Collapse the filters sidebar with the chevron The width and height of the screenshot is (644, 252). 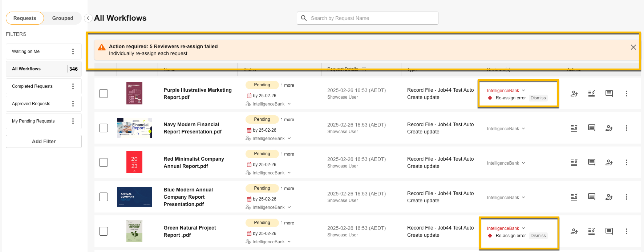(x=88, y=18)
